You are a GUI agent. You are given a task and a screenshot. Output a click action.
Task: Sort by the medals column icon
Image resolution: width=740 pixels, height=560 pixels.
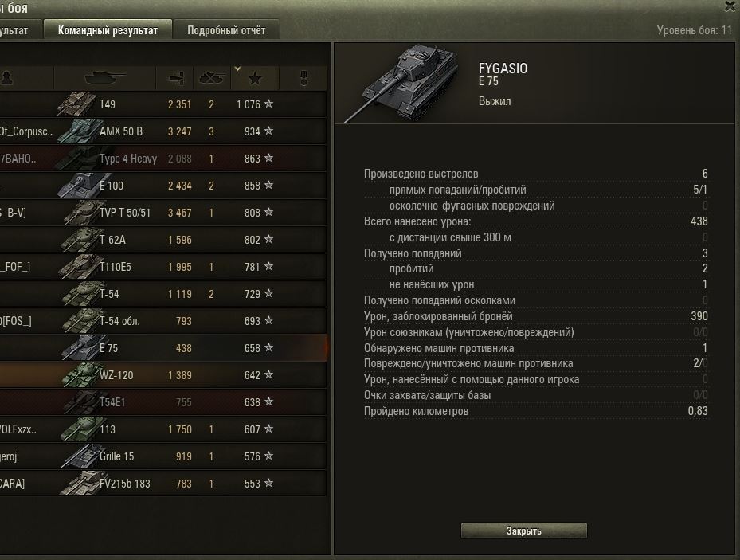304,78
